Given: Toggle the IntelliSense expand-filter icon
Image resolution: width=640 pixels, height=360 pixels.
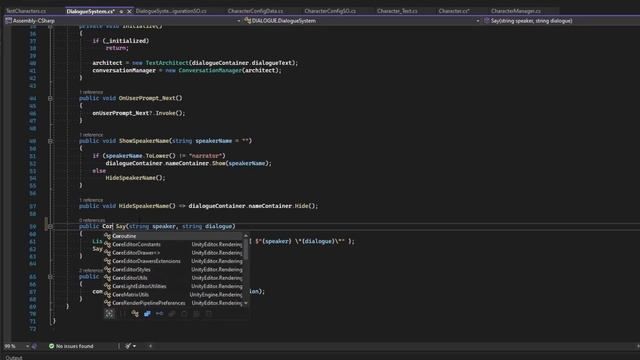Looking at the screenshot, I should [x=109, y=314].
